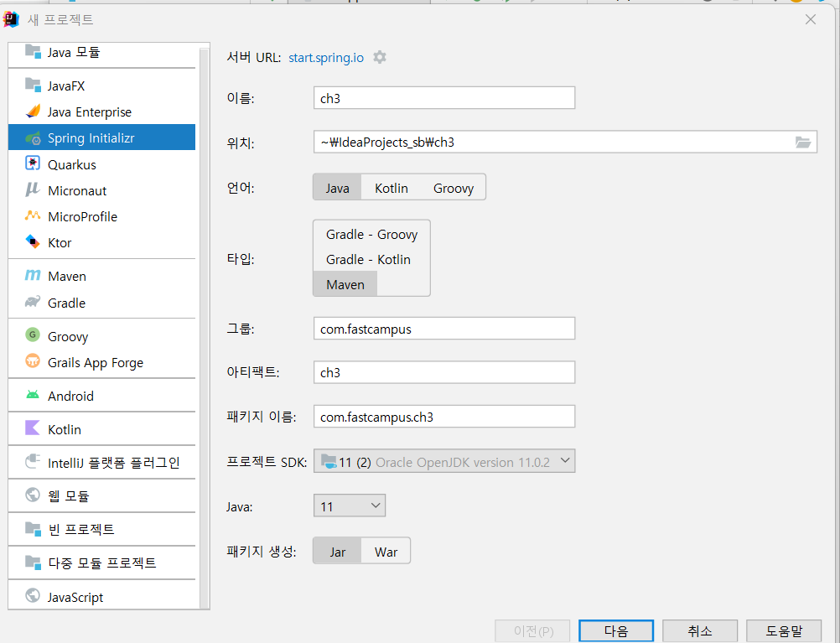
Task: Choose Gradle - Groovy build type
Action: (371, 234)
